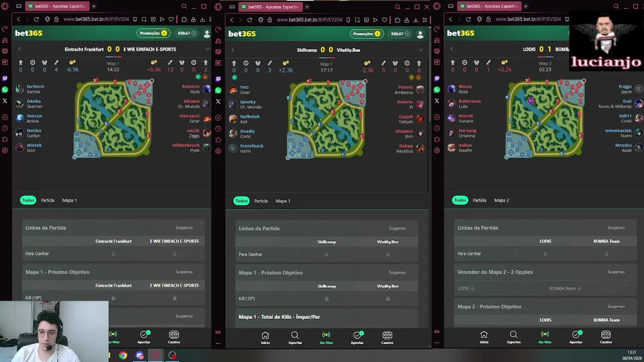This screenshot has width=644, height=362.
Task: Click the League minimap in the left window
Action: (x=113, y=118)
